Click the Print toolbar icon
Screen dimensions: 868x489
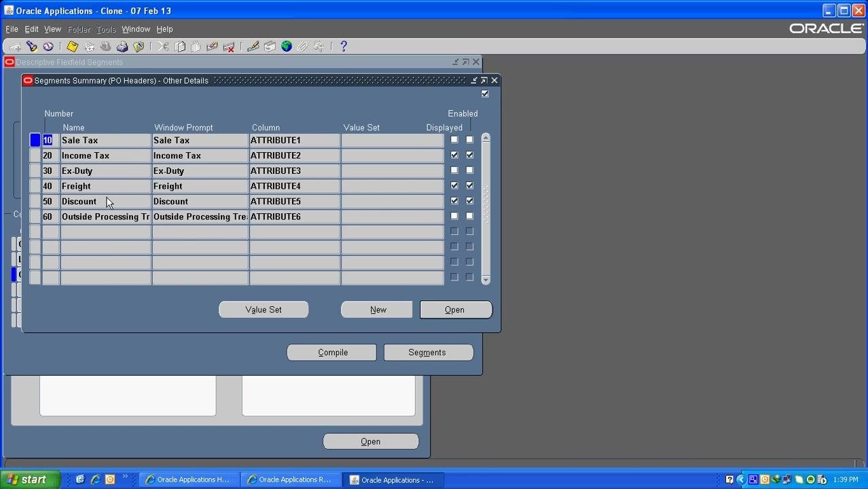(x=122, y=47)
